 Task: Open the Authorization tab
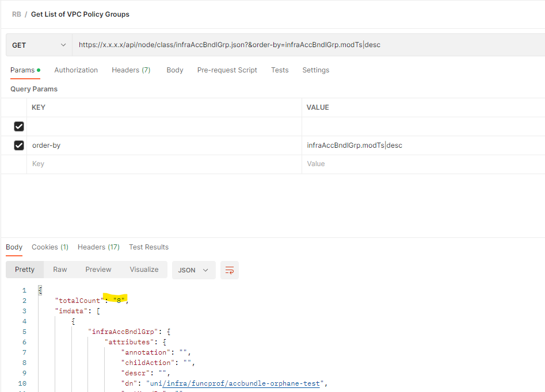point(76,70)
